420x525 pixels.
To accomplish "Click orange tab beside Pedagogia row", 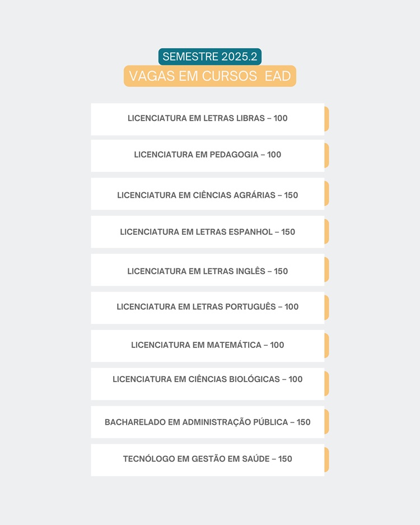I will point(326,155).
